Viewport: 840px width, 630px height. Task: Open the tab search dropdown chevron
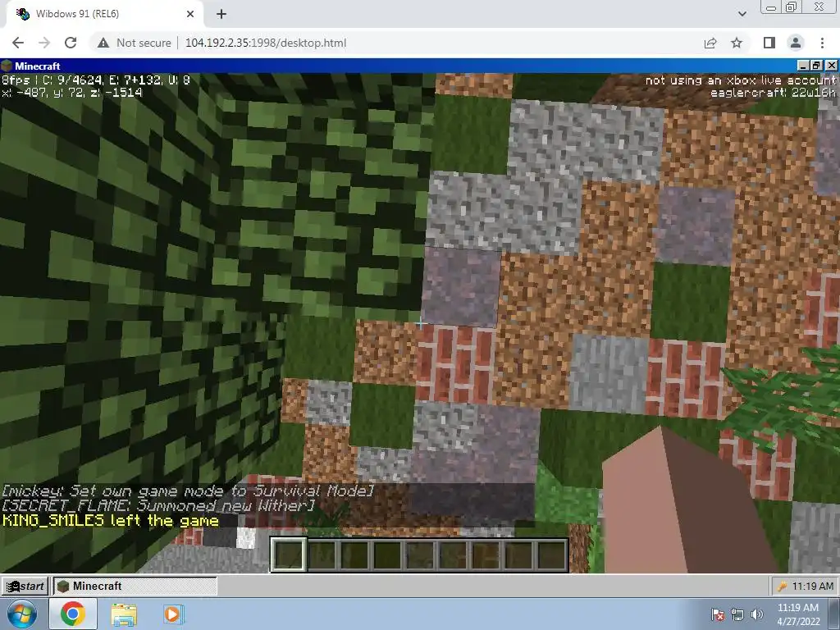tap(742, 14)
